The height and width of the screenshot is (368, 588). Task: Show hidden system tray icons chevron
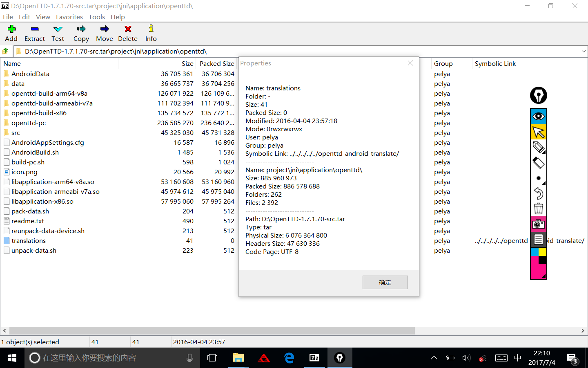tap(434, 358)
